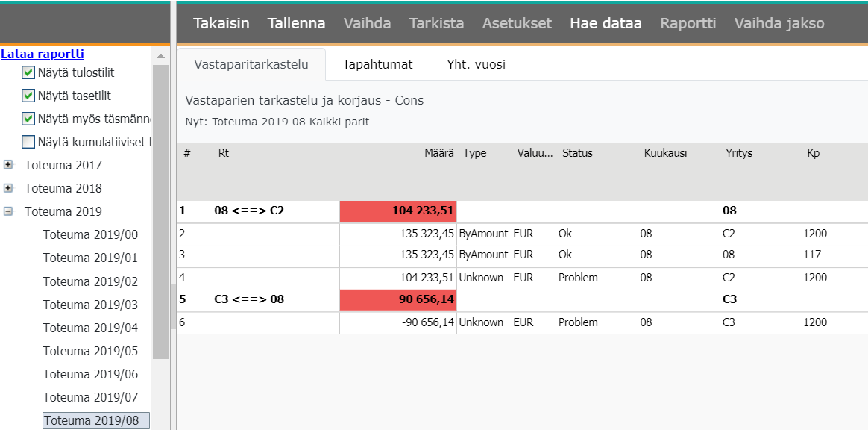
Task: Toggle the Näytä tasetilit checkbox
Action: pos(28,96)
